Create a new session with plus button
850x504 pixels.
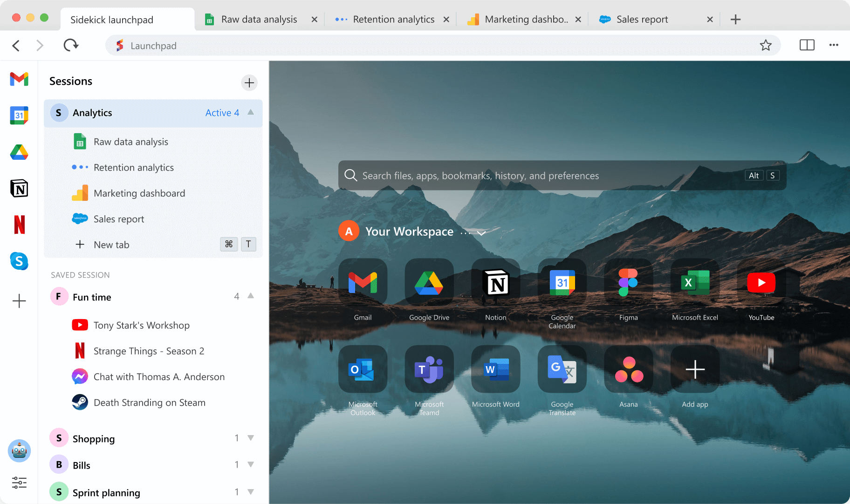[x=249, y=83]
